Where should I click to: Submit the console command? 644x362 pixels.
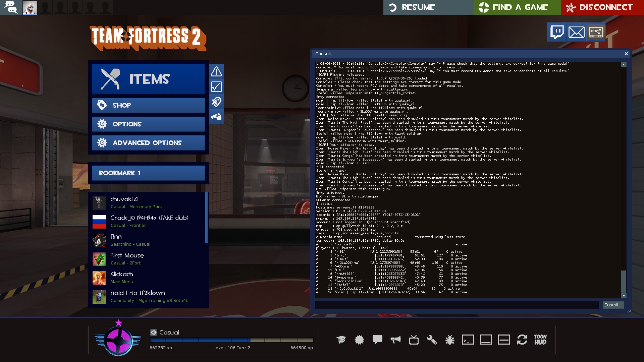click(613, 305)
